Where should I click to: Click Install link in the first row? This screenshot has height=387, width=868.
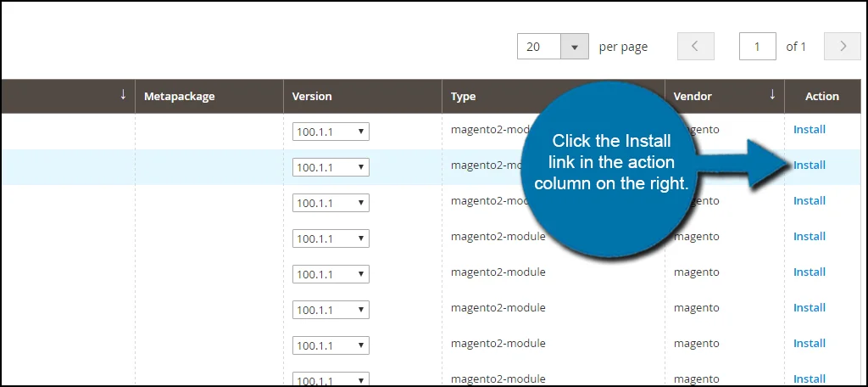pos(809,130)
